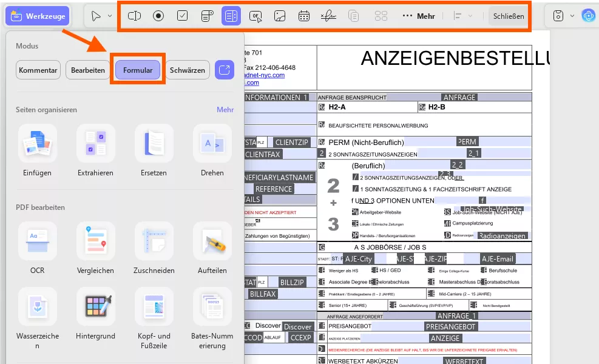599x364 pixels.
Task: Open the AI assistant icon
Action: (x=589, y=16)
